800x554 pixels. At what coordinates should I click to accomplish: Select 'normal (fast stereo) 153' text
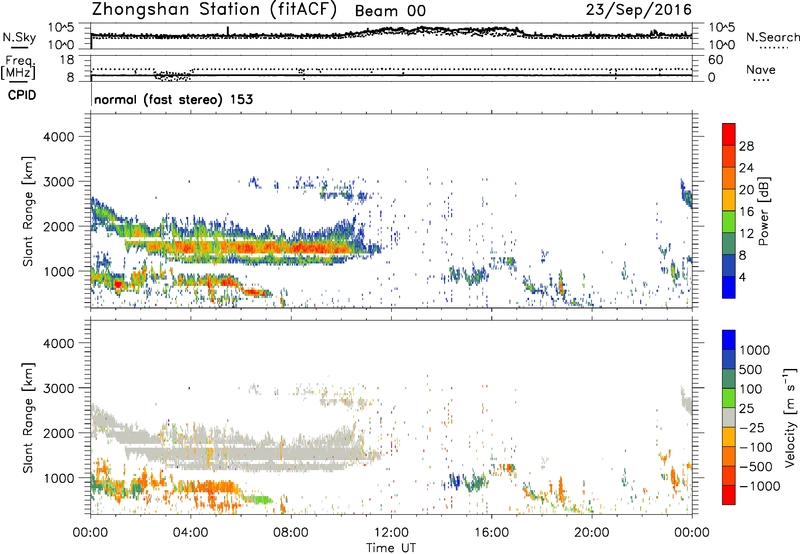[173, 99]
